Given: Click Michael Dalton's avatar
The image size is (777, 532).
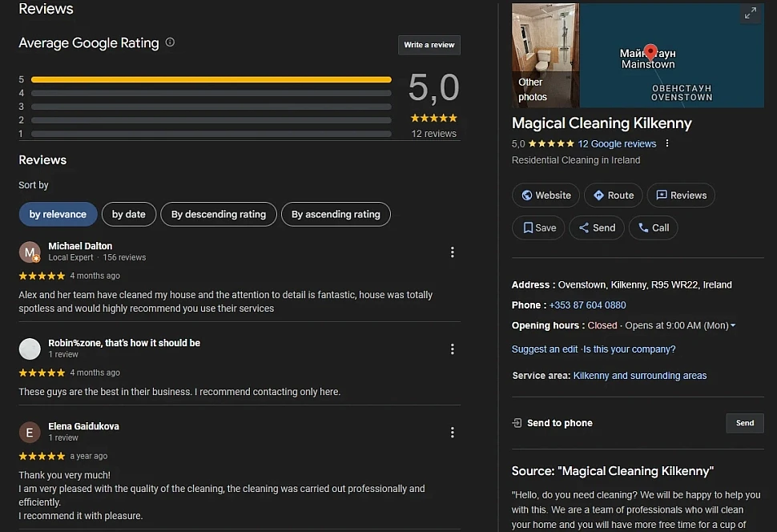Looking at the screenshot, I should tap(30, 252).
